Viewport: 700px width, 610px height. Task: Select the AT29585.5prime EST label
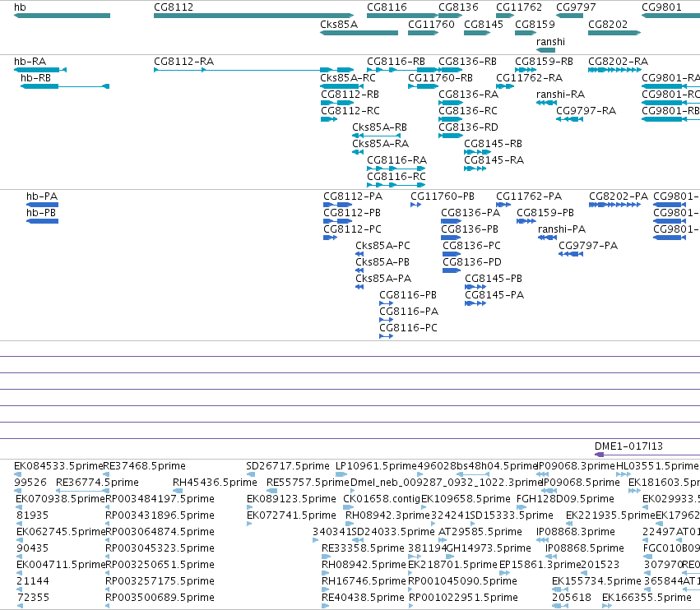coord(480,532)
